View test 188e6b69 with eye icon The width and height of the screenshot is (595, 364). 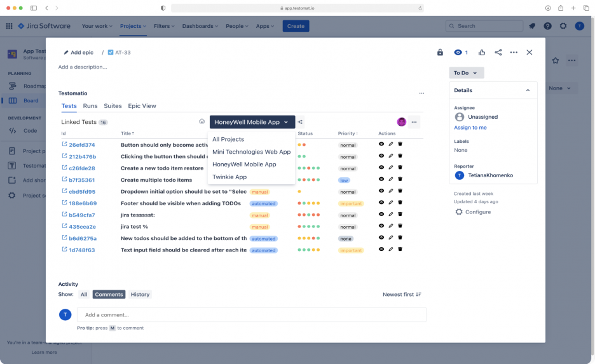tap(381, 203)
